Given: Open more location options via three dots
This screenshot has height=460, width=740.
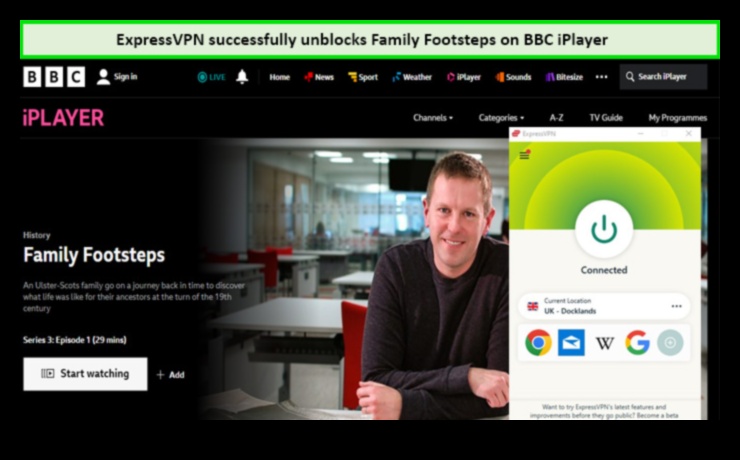Looking at the screenshot, I should [x=677, y=306].
